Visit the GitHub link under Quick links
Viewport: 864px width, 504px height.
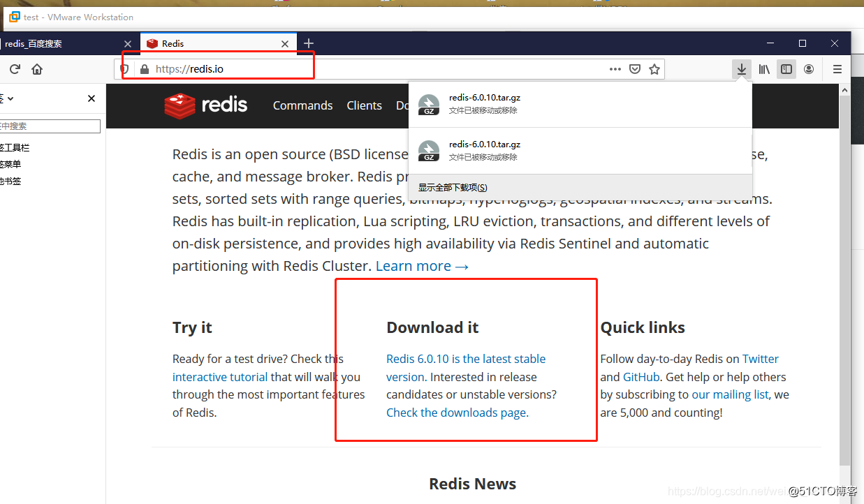(x=641, y=377)
